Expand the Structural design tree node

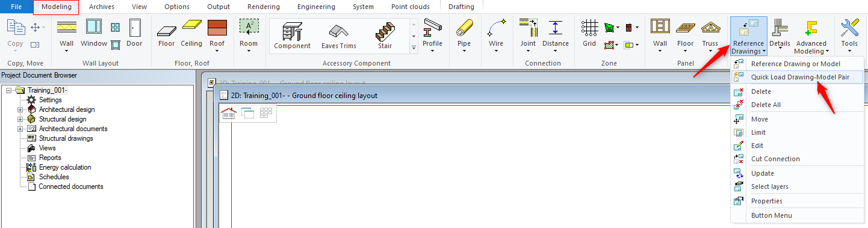pyautogui.click(x=20, y=119)
